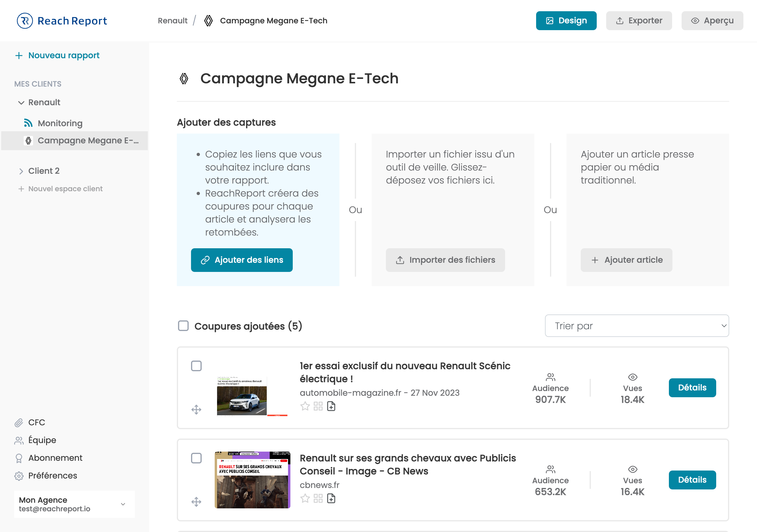The width and height of the screenshot is (757, 532).
Task: Click move handle of cbnews.fr article
Action: 197,502
